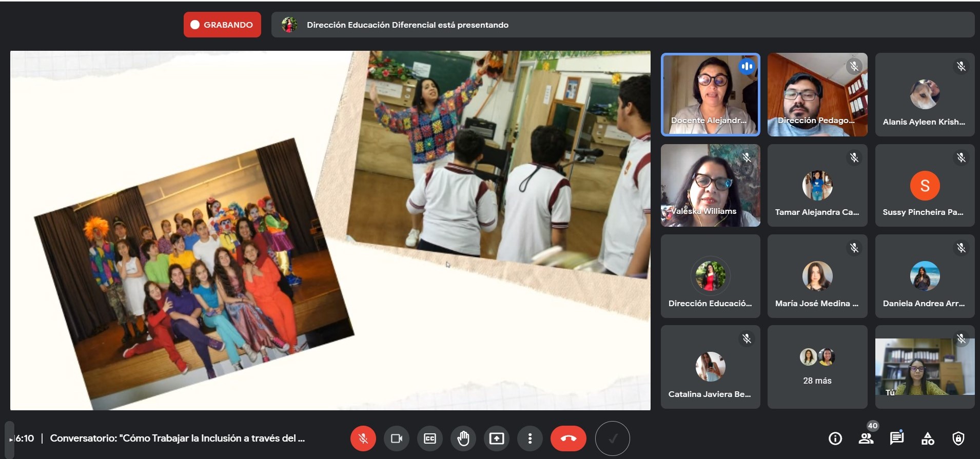Unmute the microphone in the bottom toolbar
The height and width of the screenshot is (459, 980).
363,438
